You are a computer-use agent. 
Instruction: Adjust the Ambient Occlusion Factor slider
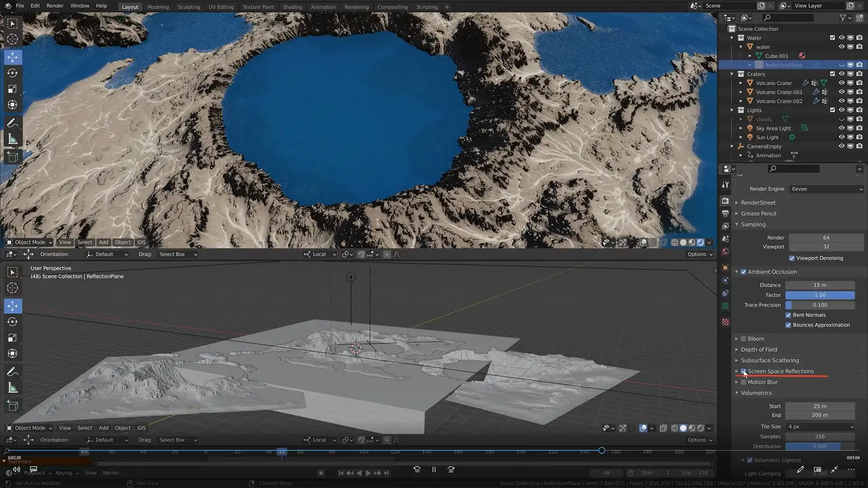click(x=820, y=295)
